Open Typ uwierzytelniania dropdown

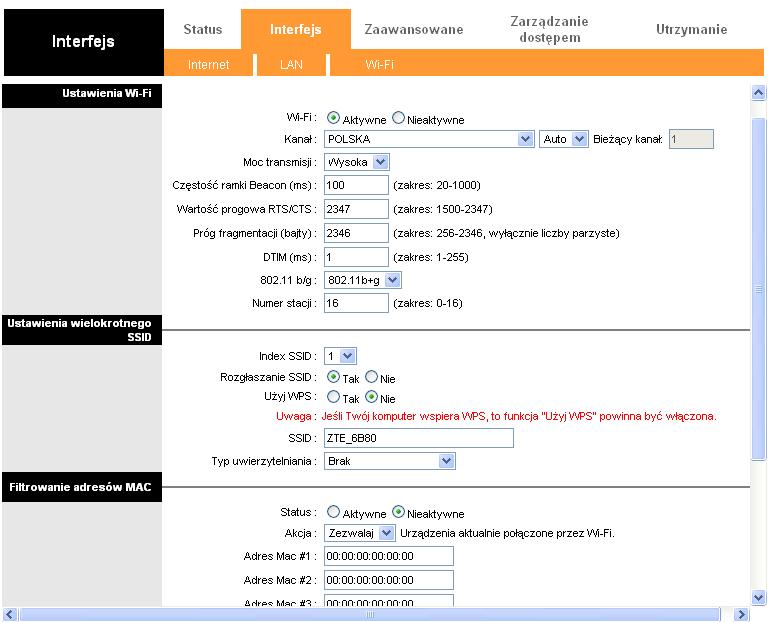pos(389,461)
